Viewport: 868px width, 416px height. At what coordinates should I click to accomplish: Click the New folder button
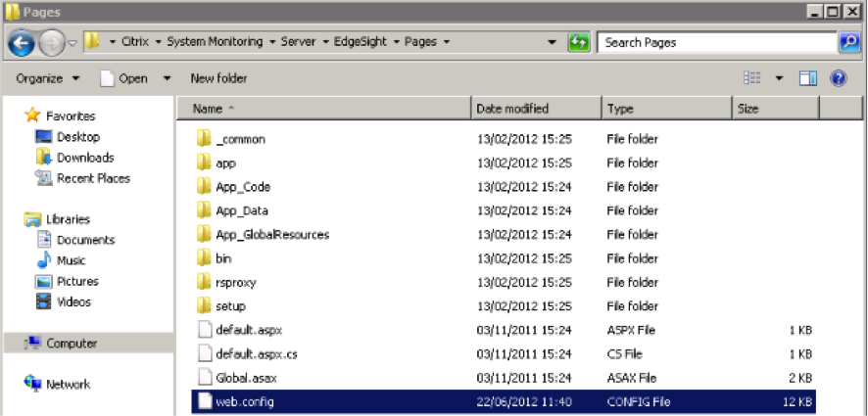point(218,78)
